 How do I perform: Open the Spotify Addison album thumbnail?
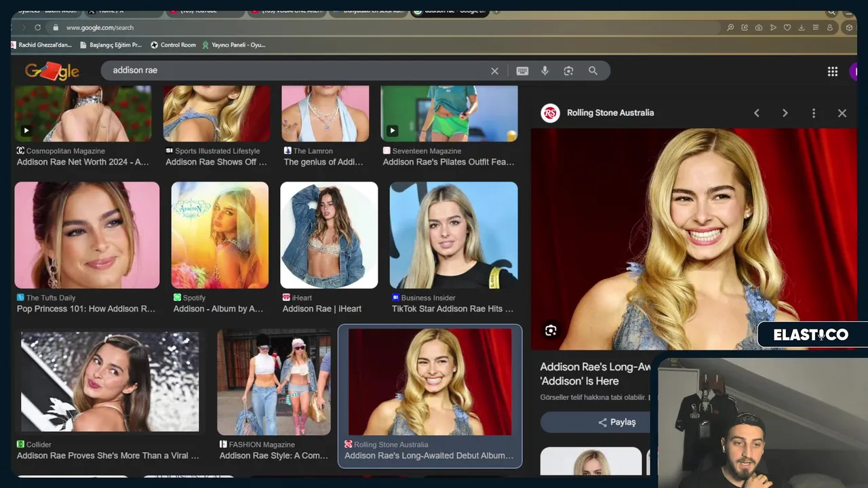(x=220, y=235)
